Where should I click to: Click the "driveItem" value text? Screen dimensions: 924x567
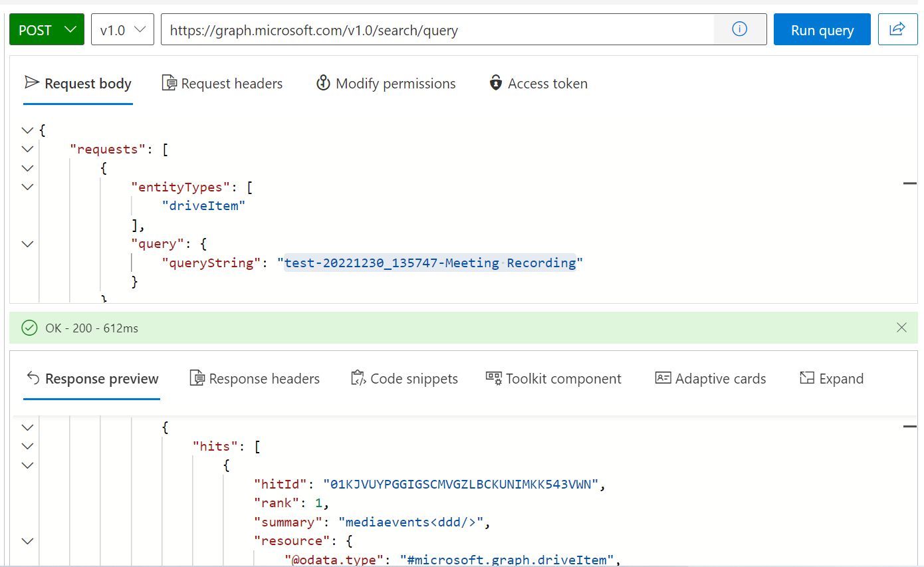[204, 206]
